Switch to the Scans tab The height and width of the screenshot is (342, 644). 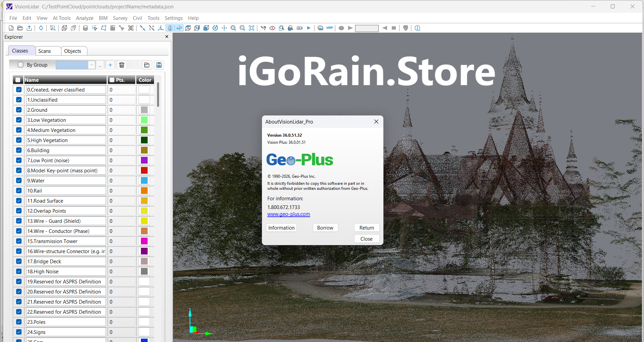pyautogui.click(x=45, y=51)
